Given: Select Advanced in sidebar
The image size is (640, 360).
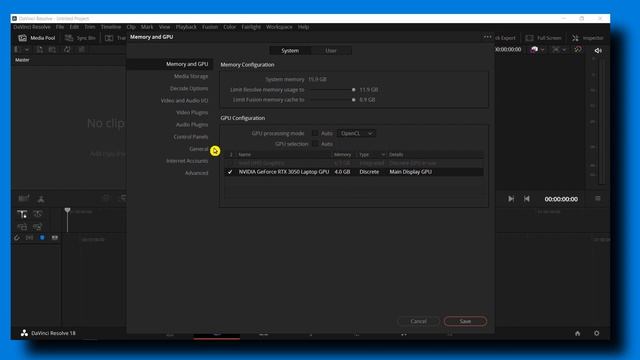Looking at the screenshot, I should point(196,173).
